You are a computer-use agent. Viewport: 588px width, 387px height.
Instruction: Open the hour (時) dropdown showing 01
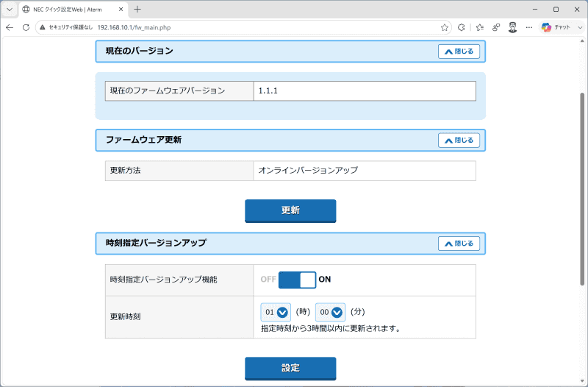click(x=276, y=312)
